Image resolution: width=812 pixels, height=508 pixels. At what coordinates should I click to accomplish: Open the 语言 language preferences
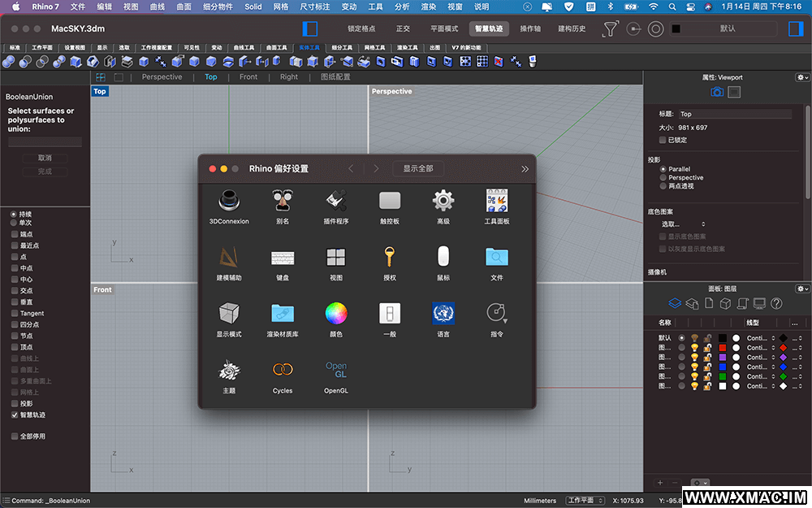(x=443, y=319)
